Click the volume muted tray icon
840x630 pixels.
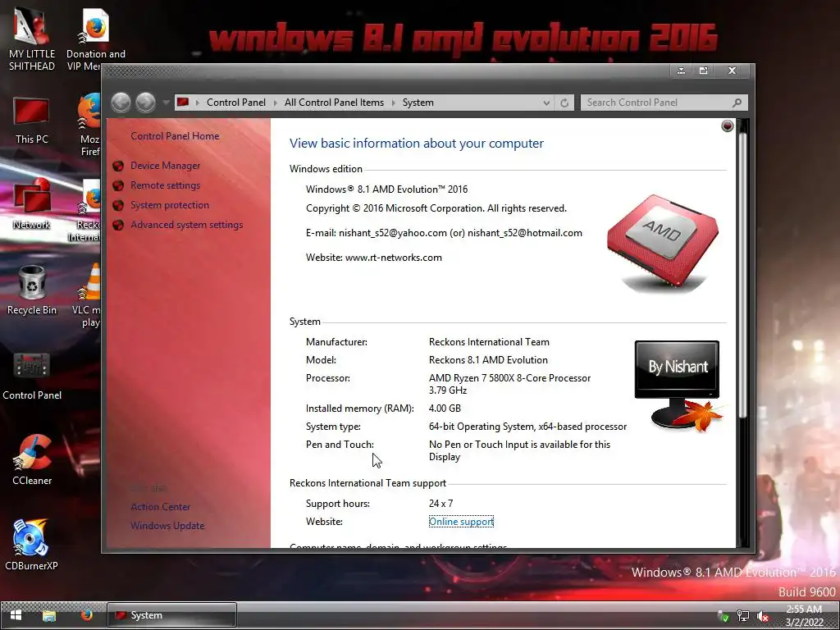tap(762, 616)
